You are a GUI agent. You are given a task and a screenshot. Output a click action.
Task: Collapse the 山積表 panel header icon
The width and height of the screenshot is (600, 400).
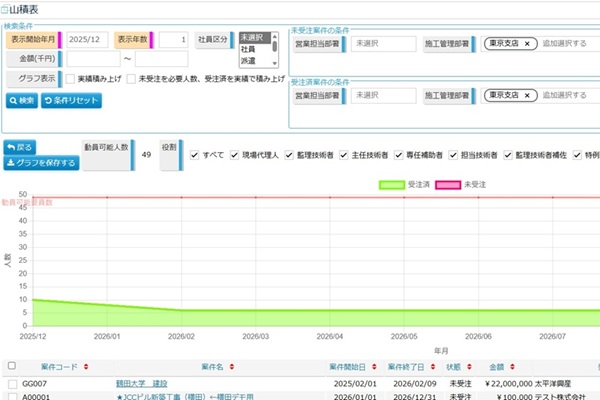[6, 8]
